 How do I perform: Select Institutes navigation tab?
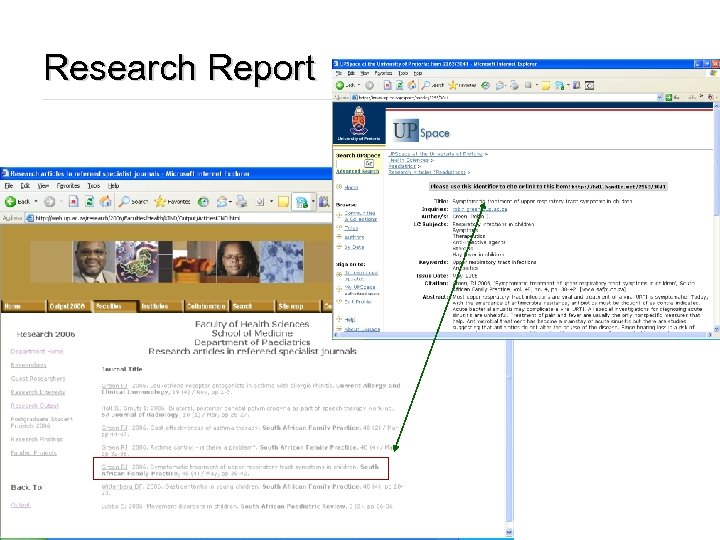(160, 306)
